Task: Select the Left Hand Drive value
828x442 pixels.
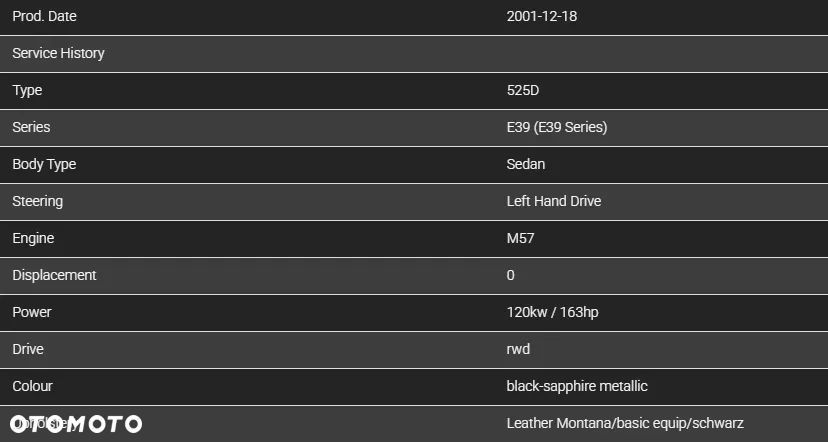Action: 554,201
